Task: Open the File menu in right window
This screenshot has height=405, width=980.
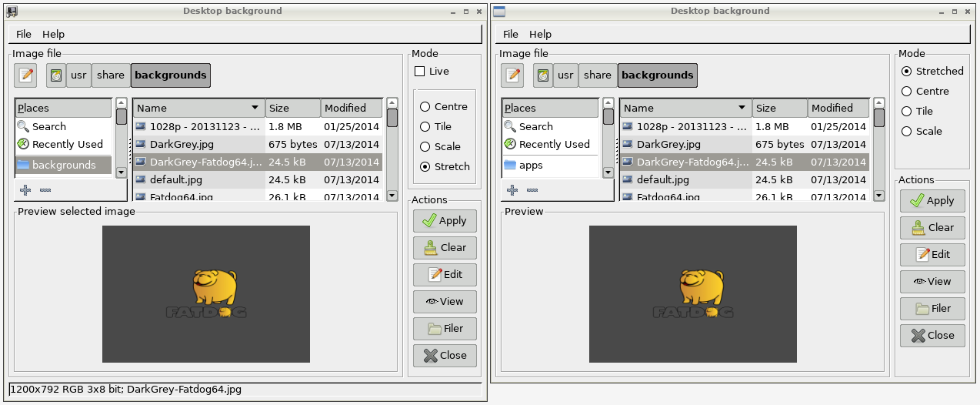Action: tap(511, 34)
